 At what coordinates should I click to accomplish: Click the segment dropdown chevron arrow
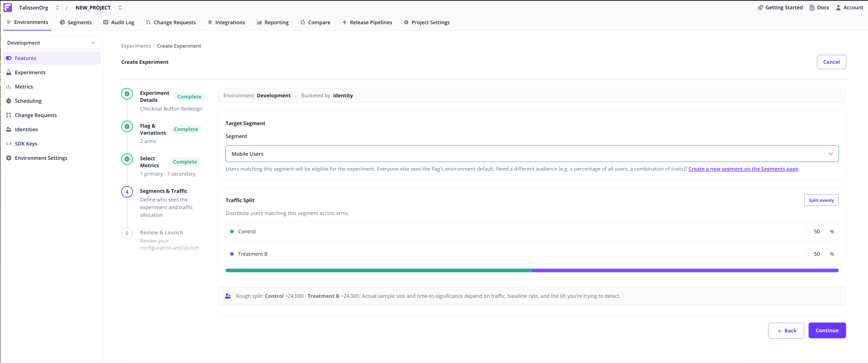830,154
